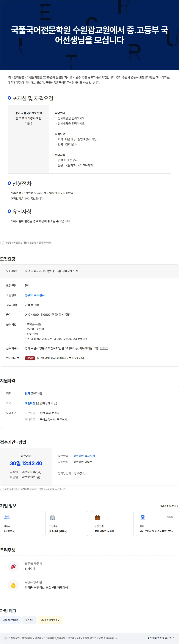Screen dimensions: 179x644
Task: Click the 중소기업 (비상장) company type card
Action: click(67, 523)
